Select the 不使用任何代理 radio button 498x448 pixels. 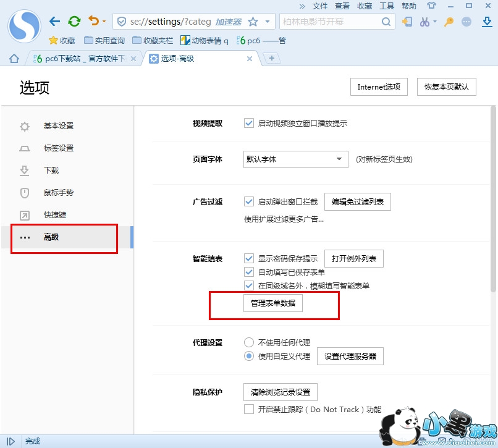[x=248, y=342]
